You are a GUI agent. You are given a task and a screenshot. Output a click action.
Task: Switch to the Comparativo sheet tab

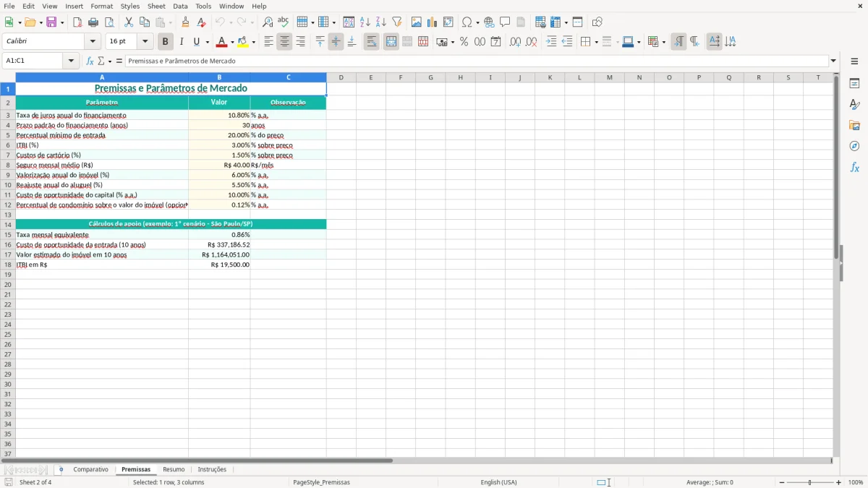pyautogui.click(x=90, y=470)
